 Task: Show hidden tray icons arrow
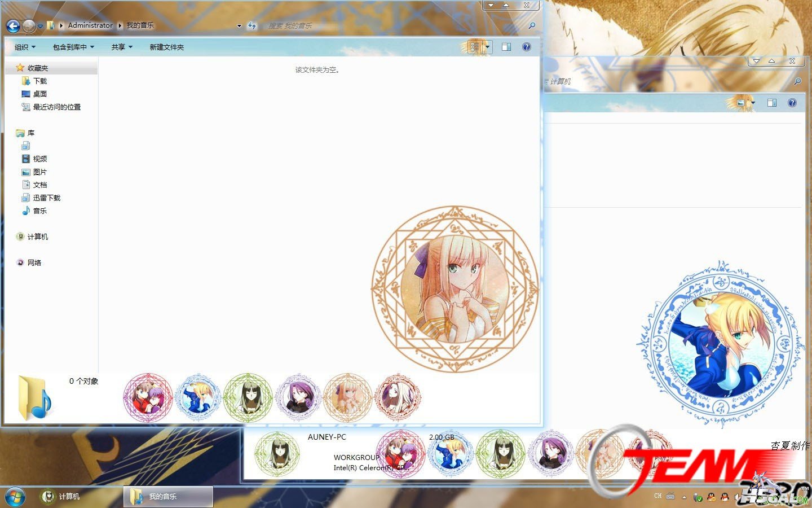(x=684, y=497)
